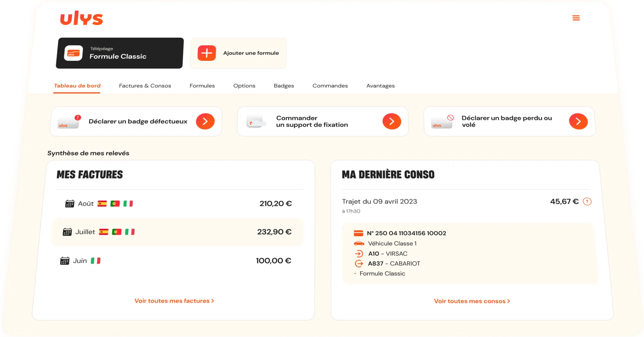This screenshot has width=644, height=337.
Task: Go to the Badges tab
Action: coord(284,86)
